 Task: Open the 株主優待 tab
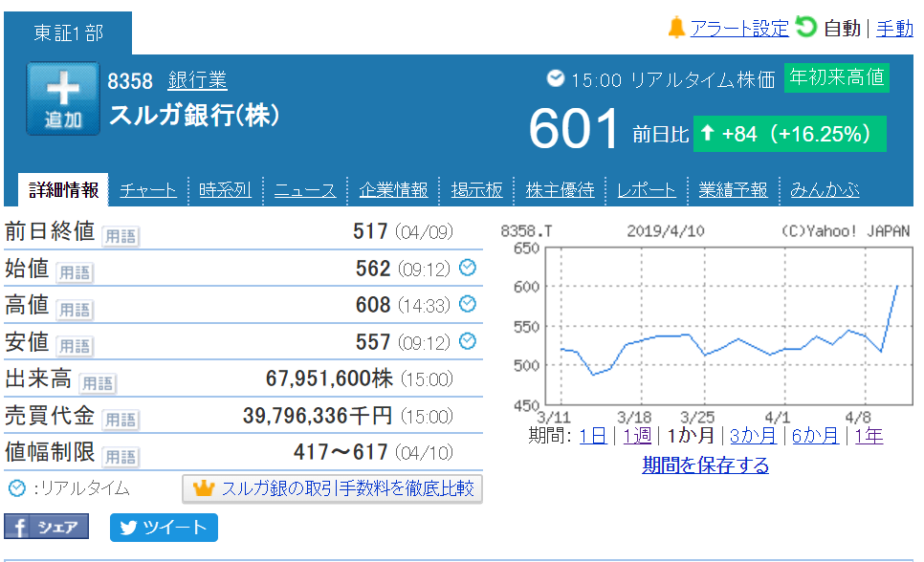pyautogui.click(x=560, y=189)
